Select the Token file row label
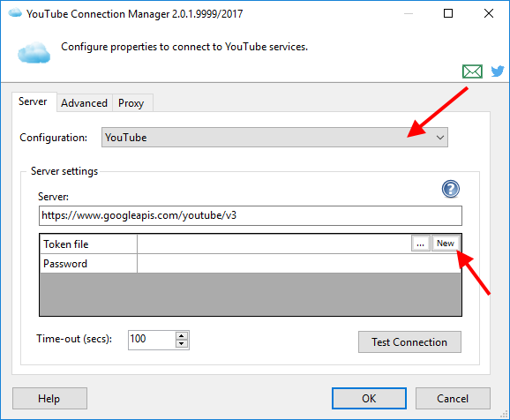 [88, 244]
